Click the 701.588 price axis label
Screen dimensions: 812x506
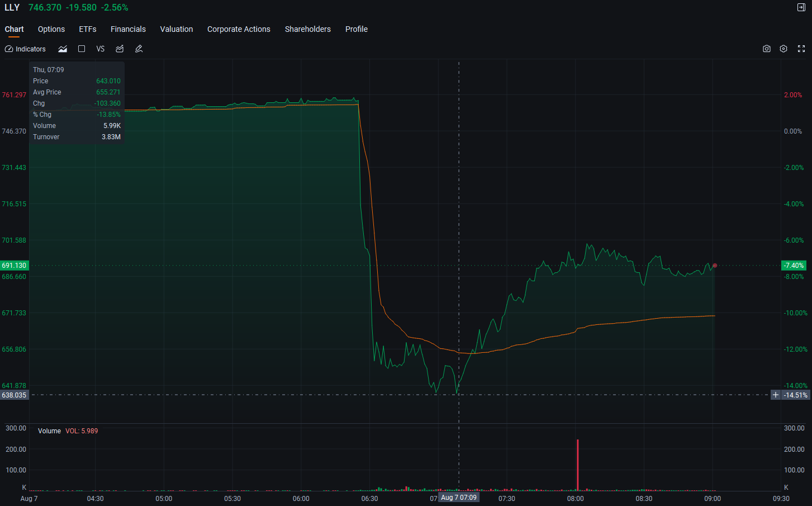pos(14,240)
